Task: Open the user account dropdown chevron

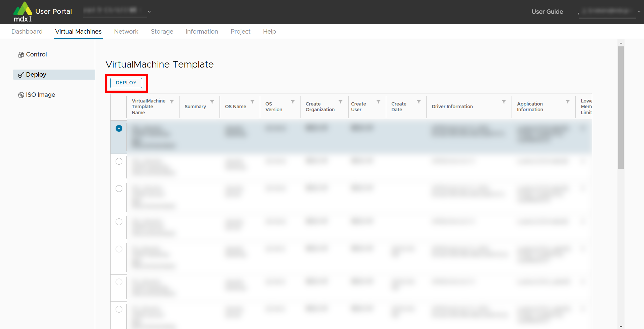Action: 639,12
